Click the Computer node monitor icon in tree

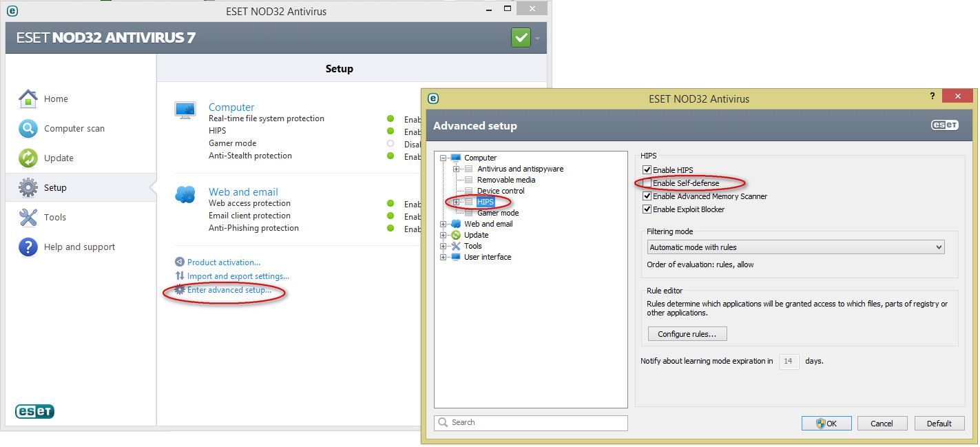pyautogui.click(x=455, y=158)
